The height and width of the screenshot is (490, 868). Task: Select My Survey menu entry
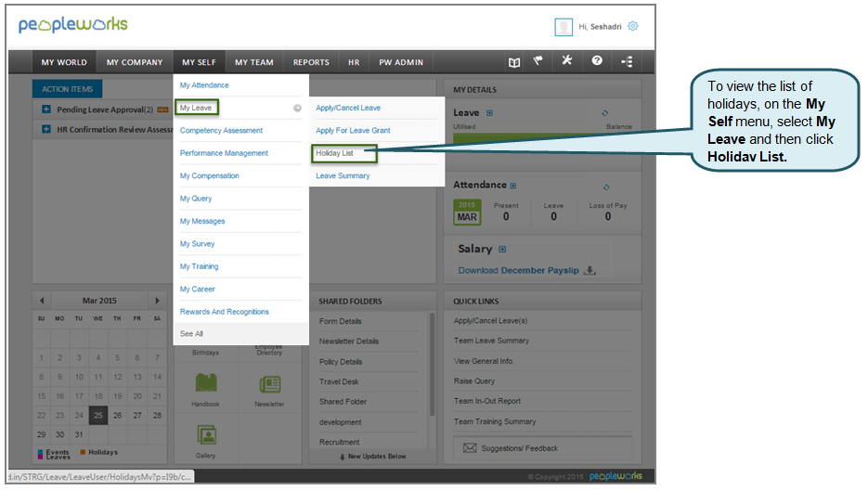click(197, 244)
